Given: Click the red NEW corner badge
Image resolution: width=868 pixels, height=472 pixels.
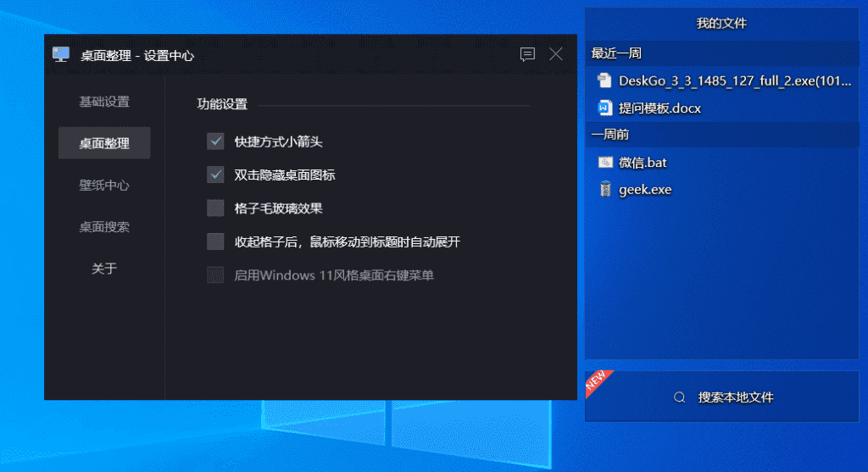Looking at the screenshot, I should (597, 382).
